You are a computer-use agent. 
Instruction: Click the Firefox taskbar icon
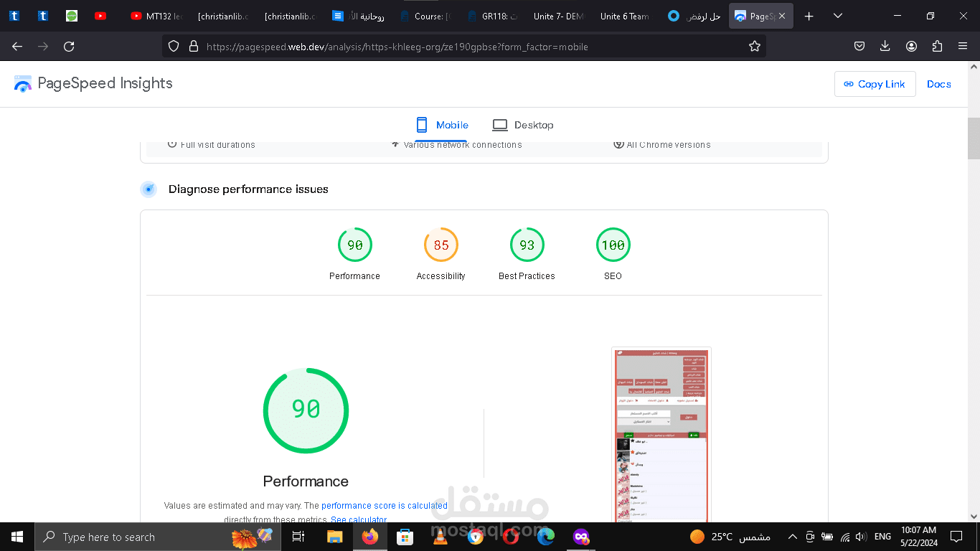(x=369, y=537)
